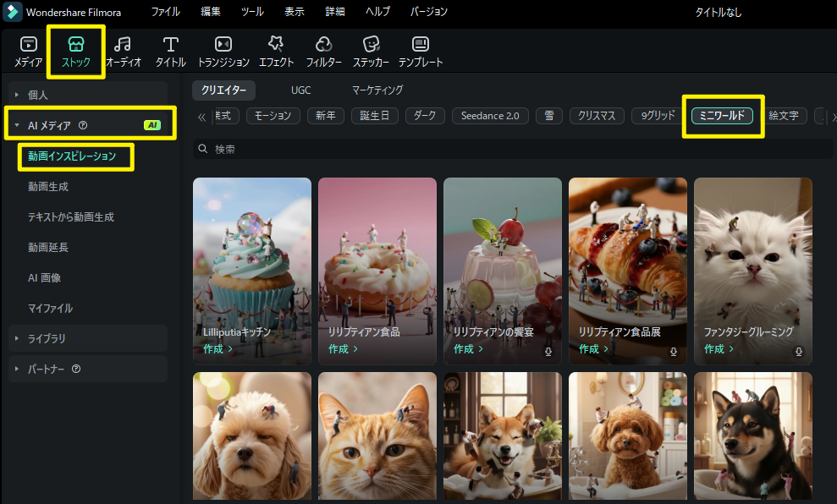
Task: Filter by the 誕生日 tag
Action: pos(375,116)
